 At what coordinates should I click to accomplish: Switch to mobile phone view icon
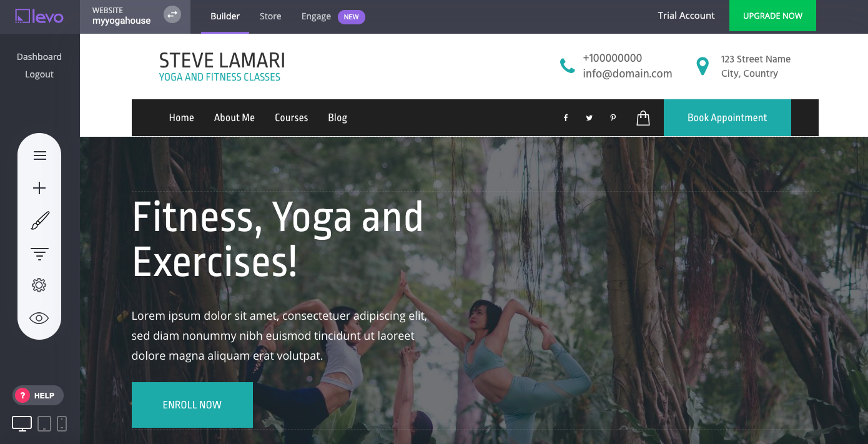coord(62,423)
